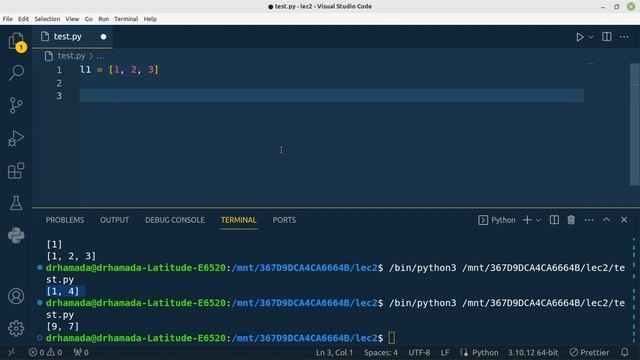
Task: Open the Explorer view in activity bar
Action: (x=16, y=41)
